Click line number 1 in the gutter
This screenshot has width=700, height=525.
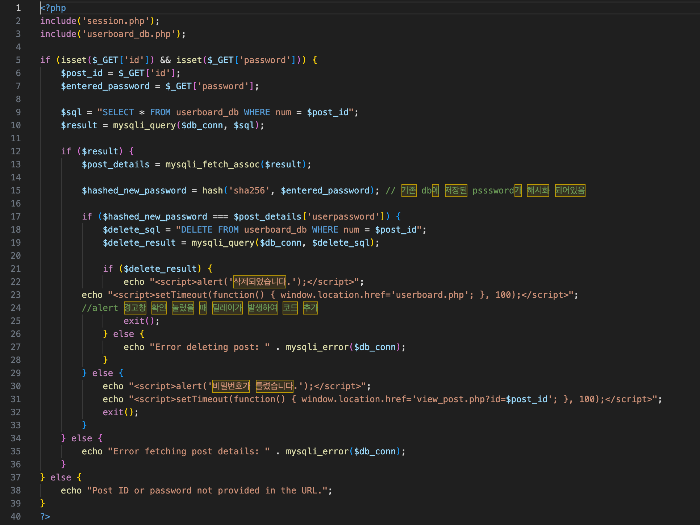pyautogui.click(x=18, y=8)
